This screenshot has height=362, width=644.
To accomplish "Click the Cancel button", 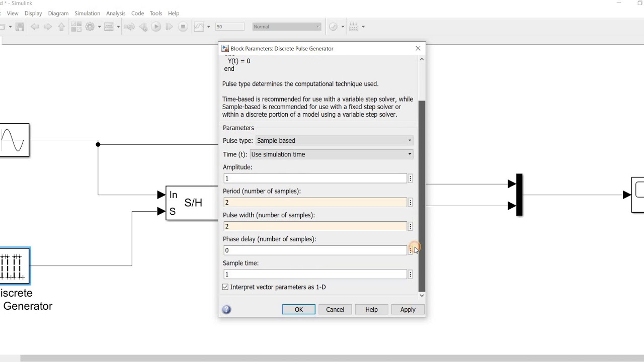I will [x=335, y=310].
